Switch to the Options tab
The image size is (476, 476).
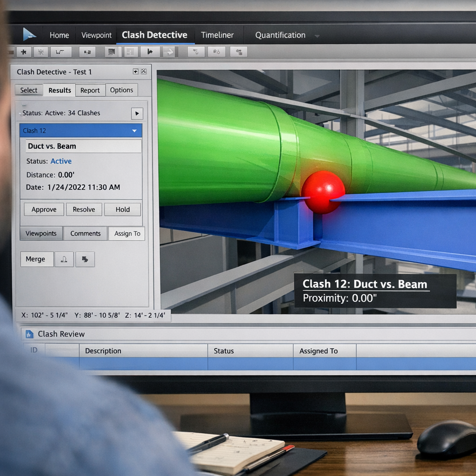121,90
